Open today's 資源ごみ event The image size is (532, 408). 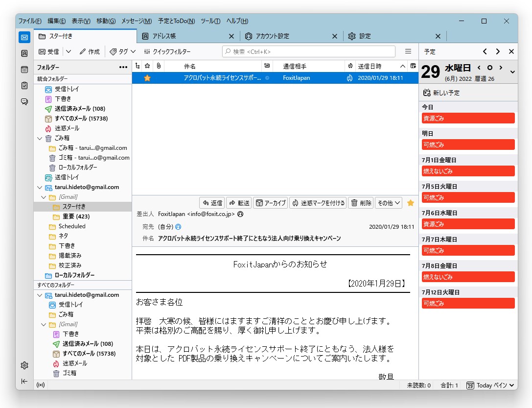click(x=468, y=118)
